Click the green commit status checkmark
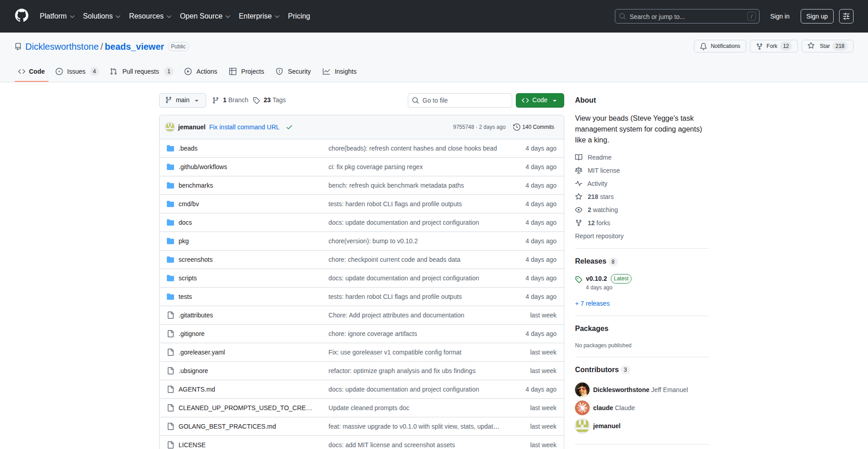This screenshot has width=868, height=449. [x=289, y=127]
